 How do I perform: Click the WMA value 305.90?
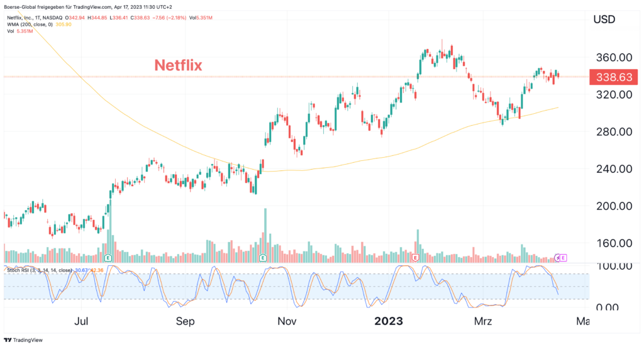pyautogui.click(x=64, y=25)
